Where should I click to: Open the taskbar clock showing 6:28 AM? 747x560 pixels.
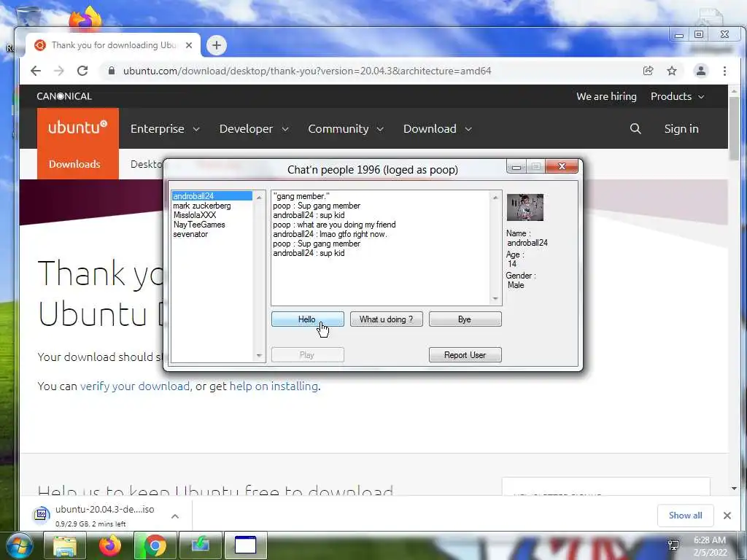[x=710, y=545]
